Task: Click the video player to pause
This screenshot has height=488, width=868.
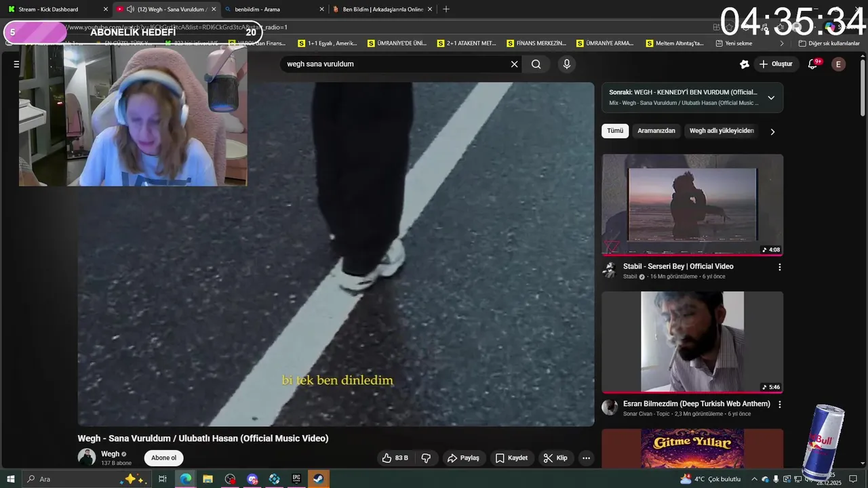Action: pyautogui.click(x=336, y=254)
